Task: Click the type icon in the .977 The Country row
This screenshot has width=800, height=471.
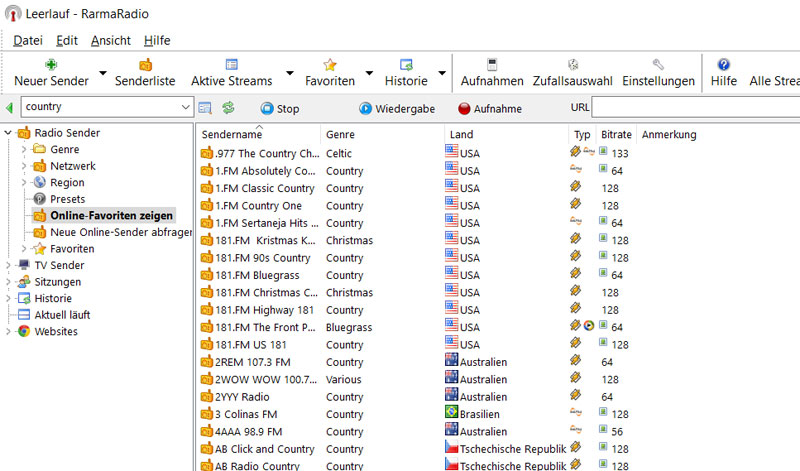Action: tap(576, 151)
